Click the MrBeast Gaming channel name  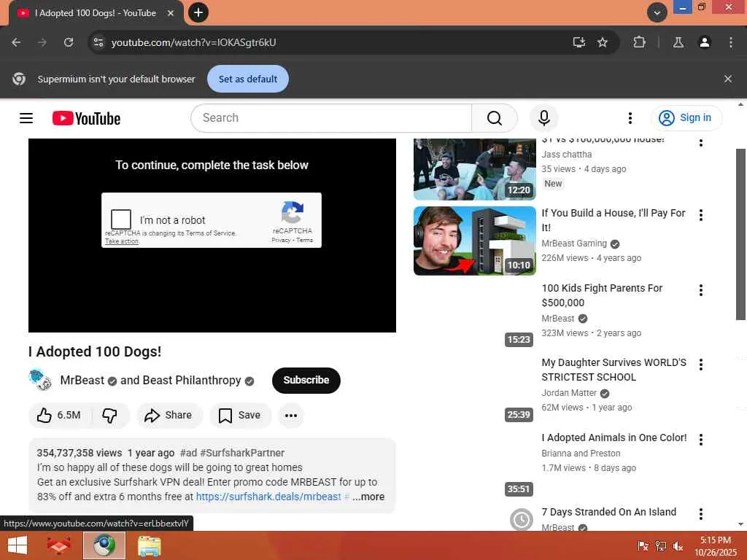[574, 244]
